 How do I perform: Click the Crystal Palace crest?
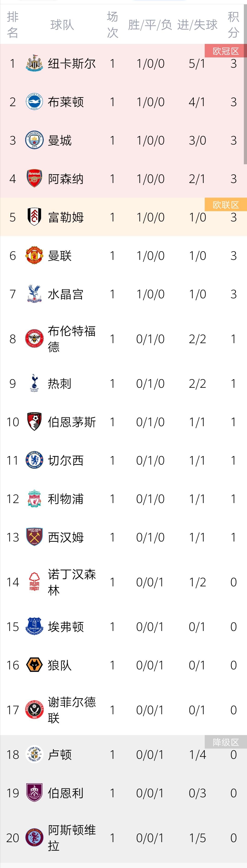click(x=34, y=294)
